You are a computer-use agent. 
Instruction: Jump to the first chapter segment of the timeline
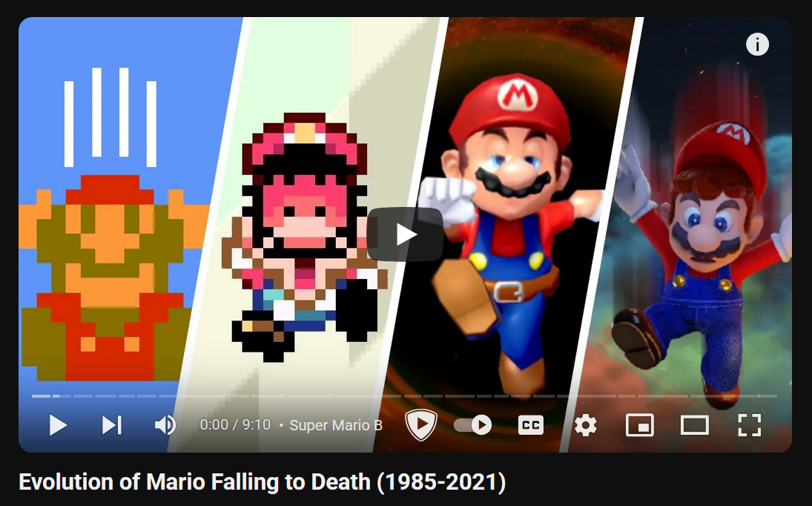coord(41,396)
